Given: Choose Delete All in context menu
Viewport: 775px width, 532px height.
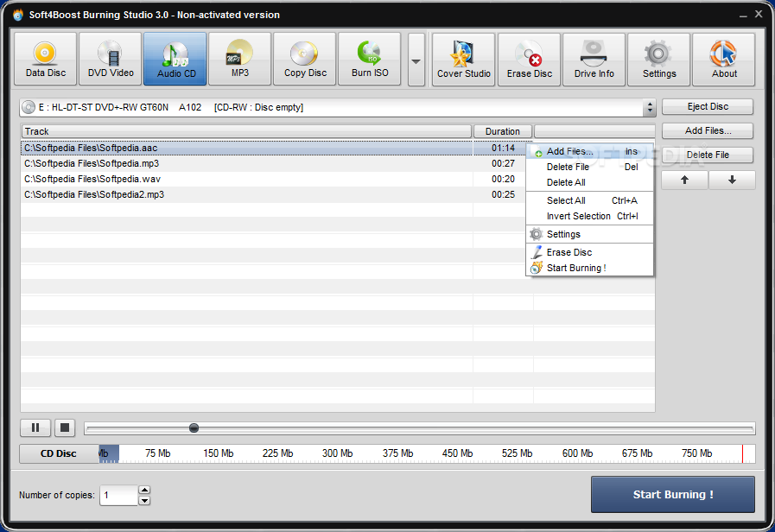Looking at the screenshot, I should [x=589, y=182].
